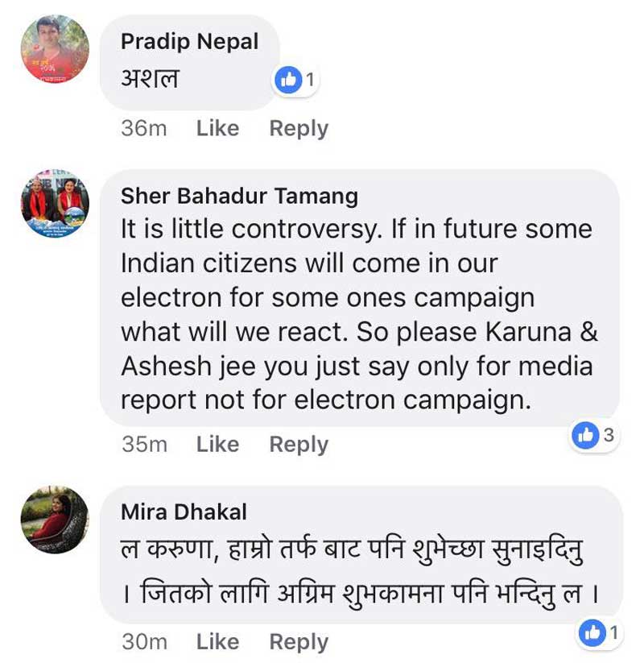Viewport: 644px width, 663px height.
Task: Open Mira Dhakal's profile picture
Action: (x=55, y=520)
